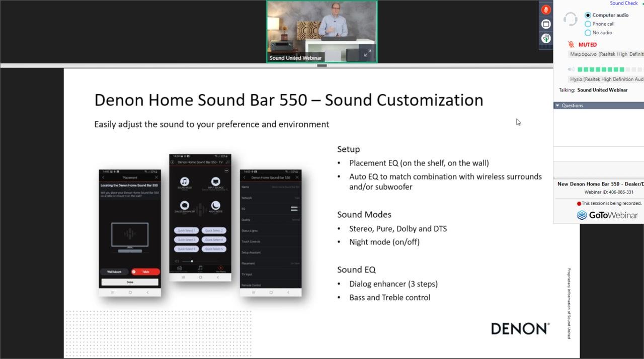Click the presenter webcam thumbnail
The height and width of the screenshot is (359, 644).
point(321,28)
